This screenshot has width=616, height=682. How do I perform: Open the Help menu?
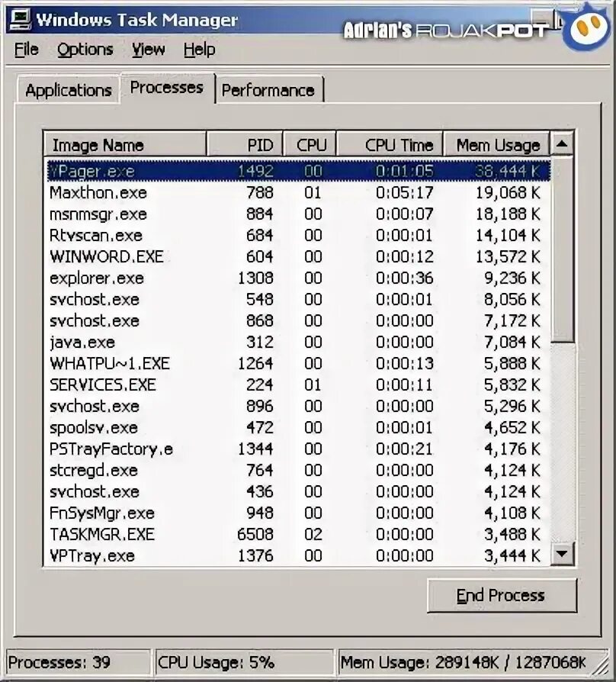point(199,50)
